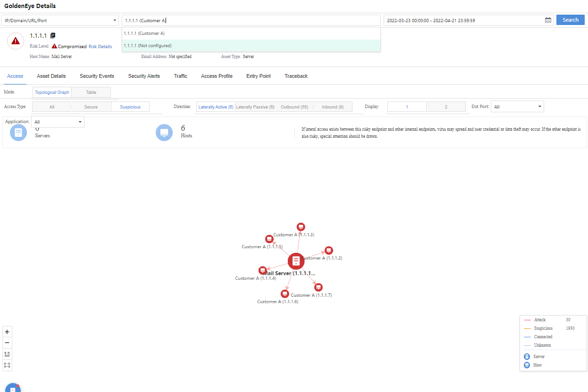Switch to the Security Events tab
This screenshot has height=392, width=588.
click(97, 76)
